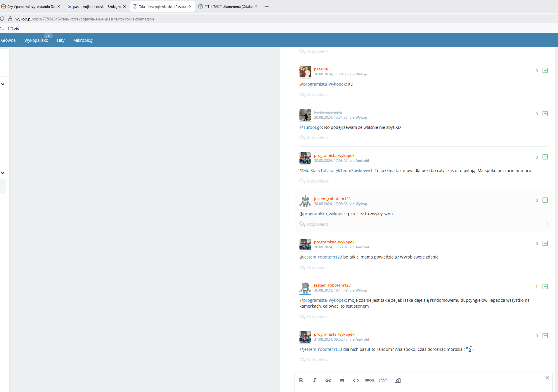Open the deleted account's avatar
Viewport: 558px width, 392px height.
click(x=305, y=115)
